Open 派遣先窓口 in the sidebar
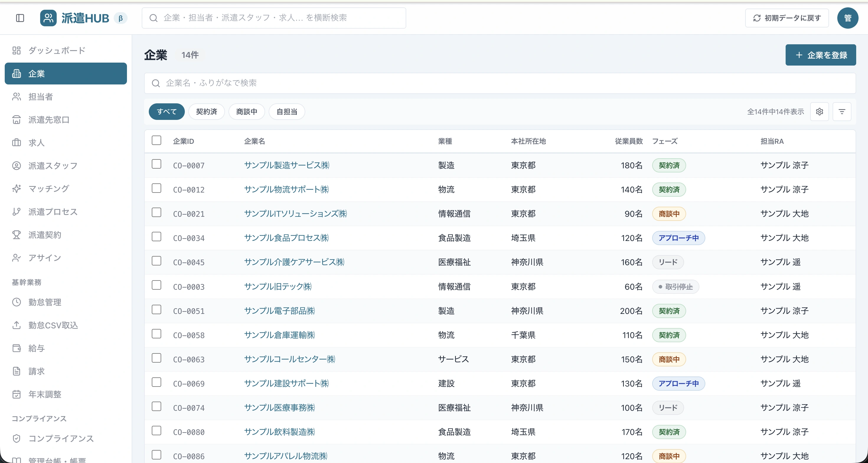 point(66,120)
